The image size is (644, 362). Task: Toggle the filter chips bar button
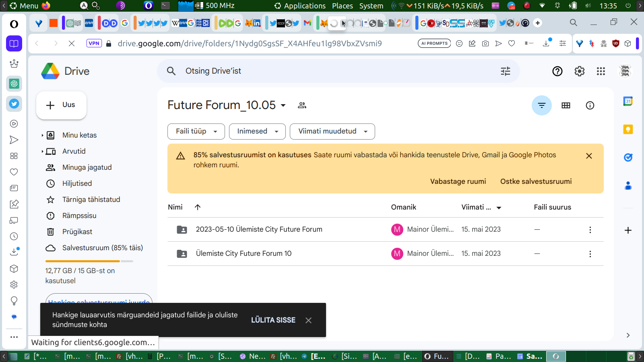(542, 105)
